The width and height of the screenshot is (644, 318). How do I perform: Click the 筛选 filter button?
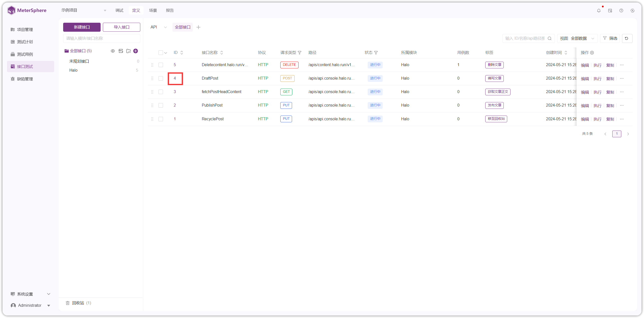click(610, 38)
